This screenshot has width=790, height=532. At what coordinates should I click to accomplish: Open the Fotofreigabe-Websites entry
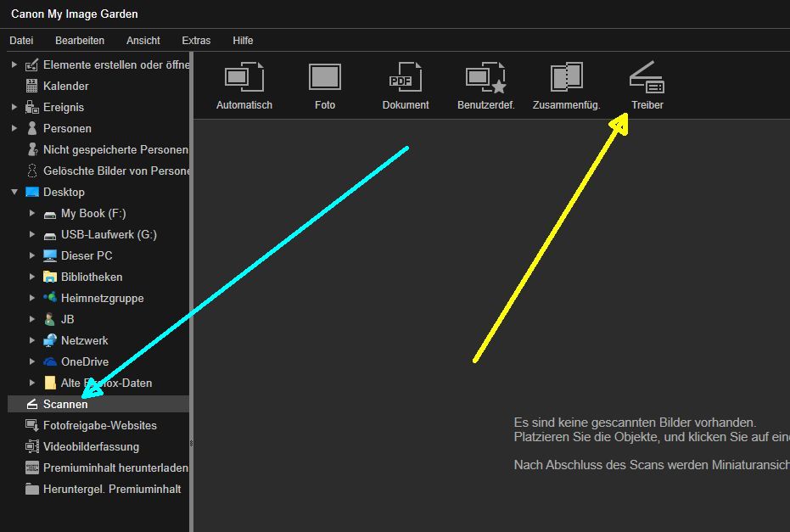click(x=100, y=425)
